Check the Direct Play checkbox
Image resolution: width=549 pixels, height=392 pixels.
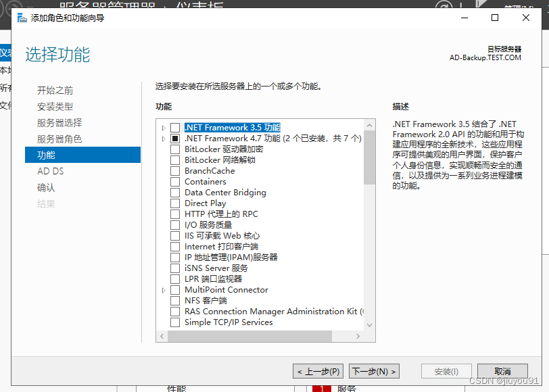175,203
